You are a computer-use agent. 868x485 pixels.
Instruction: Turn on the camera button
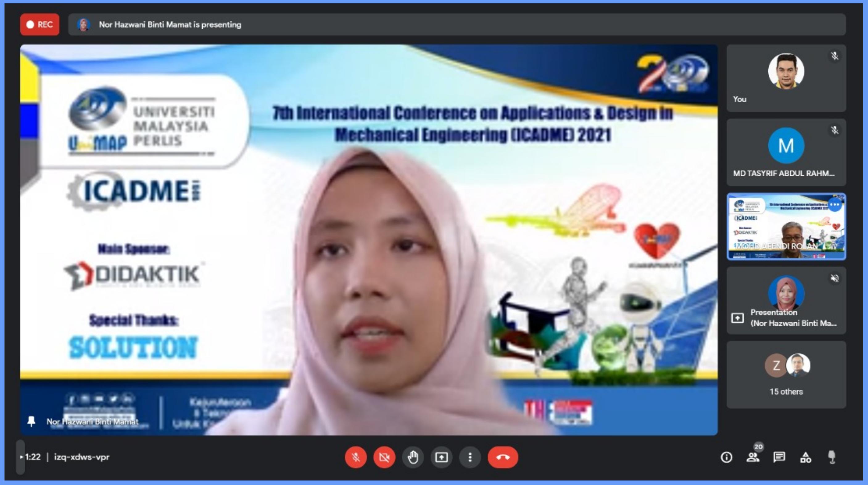pos(384,457)
